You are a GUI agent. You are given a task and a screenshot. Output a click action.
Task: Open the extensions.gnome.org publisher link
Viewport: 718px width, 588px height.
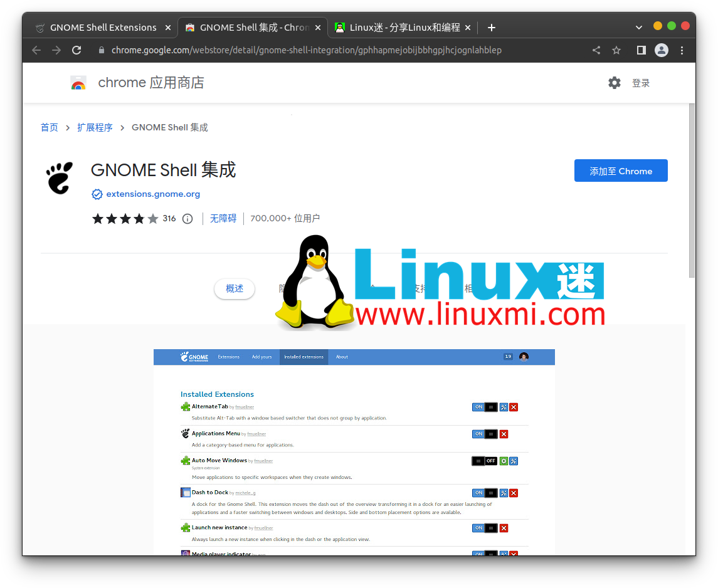pos(153,194)
